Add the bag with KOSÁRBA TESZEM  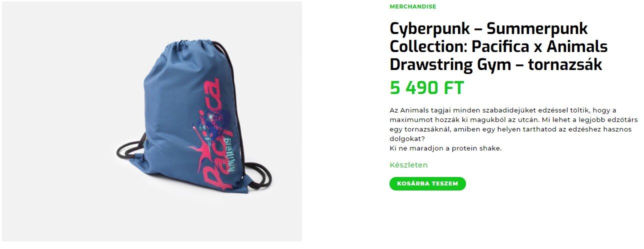(x=427, y=183)
